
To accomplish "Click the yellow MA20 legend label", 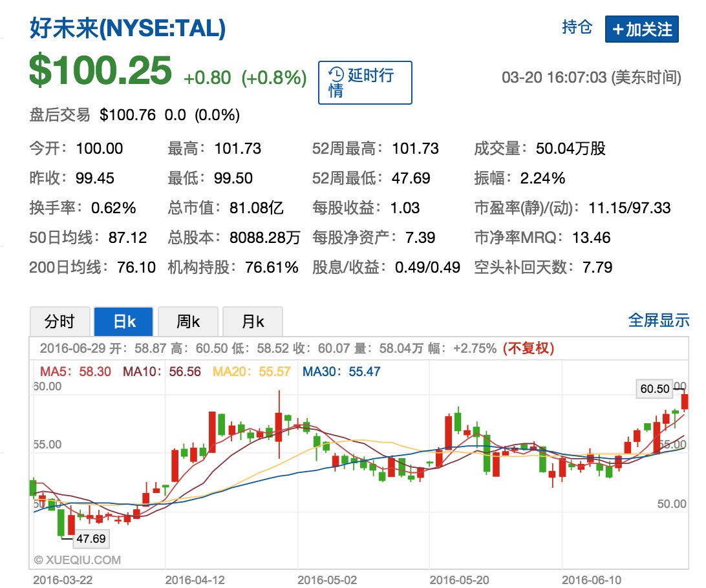I will point(251,372).
